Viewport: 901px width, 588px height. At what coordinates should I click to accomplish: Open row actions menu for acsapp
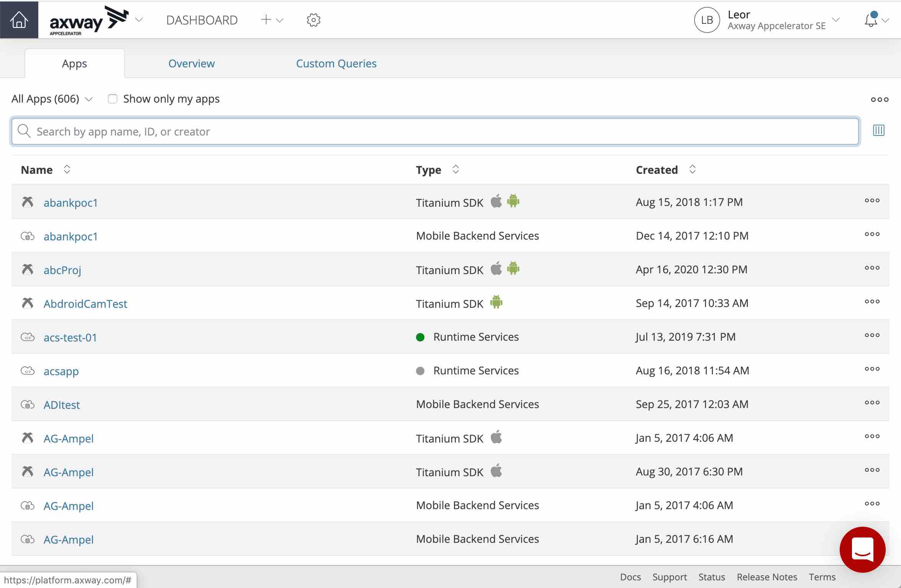(x=872, y=369)
